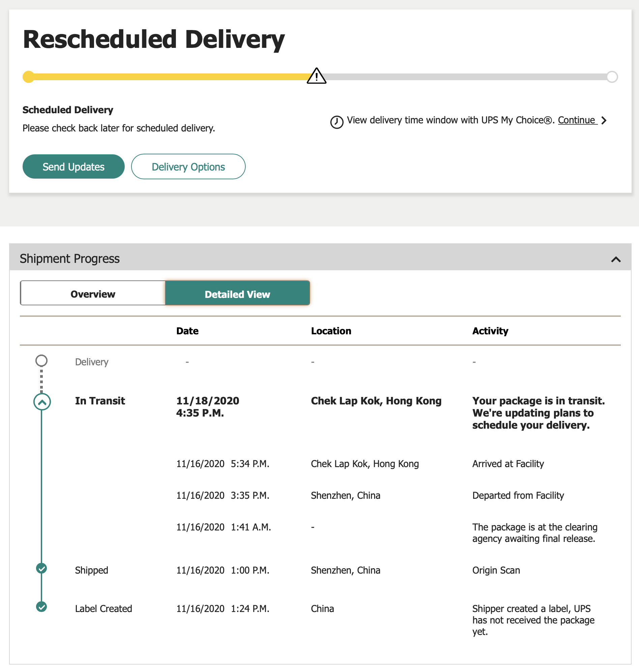The width and height of the screenshot is (639, 672).
Task: Click the warning triangle on progress bar
Action: click(x=316, y=75)
